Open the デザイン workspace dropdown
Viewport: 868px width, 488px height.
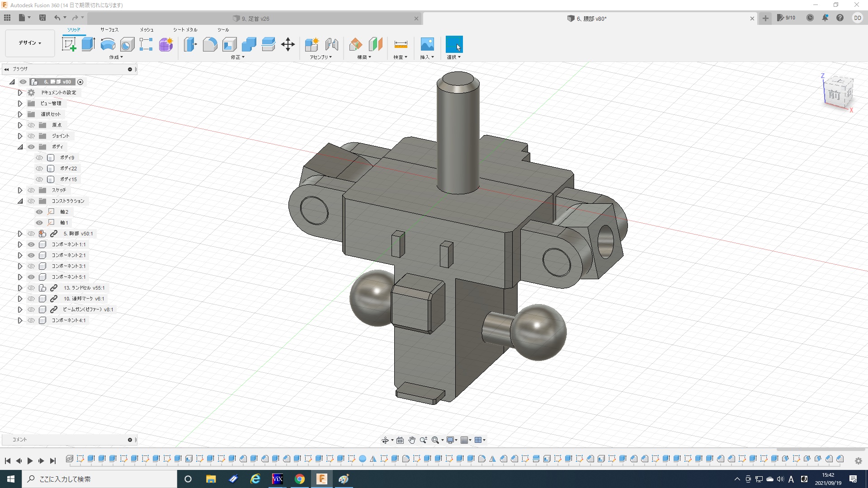[30, 43]
